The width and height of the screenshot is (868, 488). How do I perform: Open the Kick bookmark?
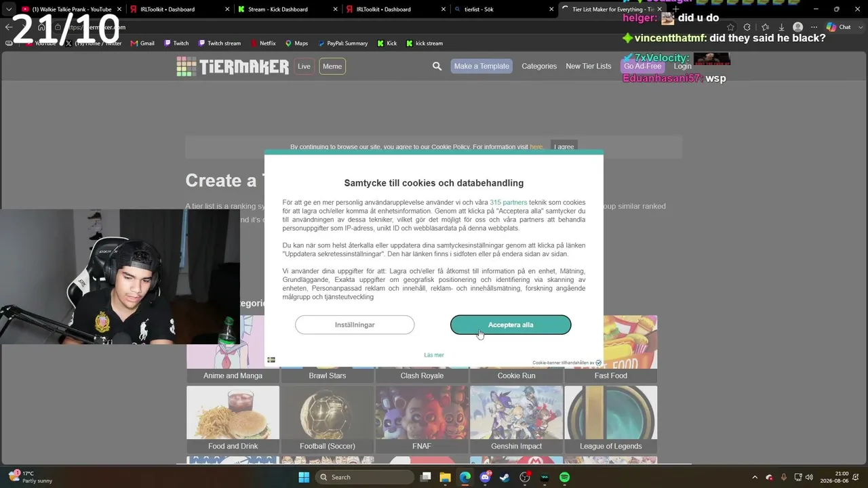(x=387, y=43)
